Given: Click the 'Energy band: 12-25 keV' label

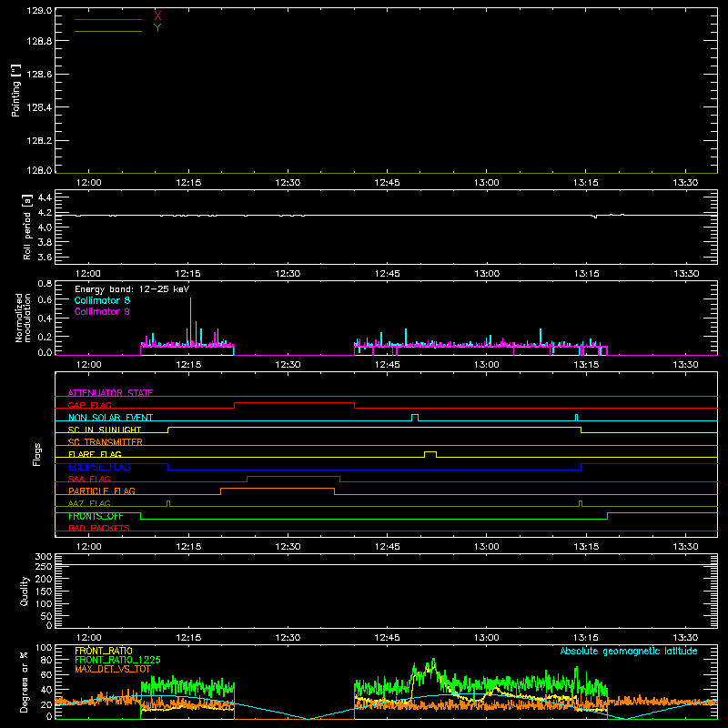Looking at the screenshot, I should click(x=132, y=288).
